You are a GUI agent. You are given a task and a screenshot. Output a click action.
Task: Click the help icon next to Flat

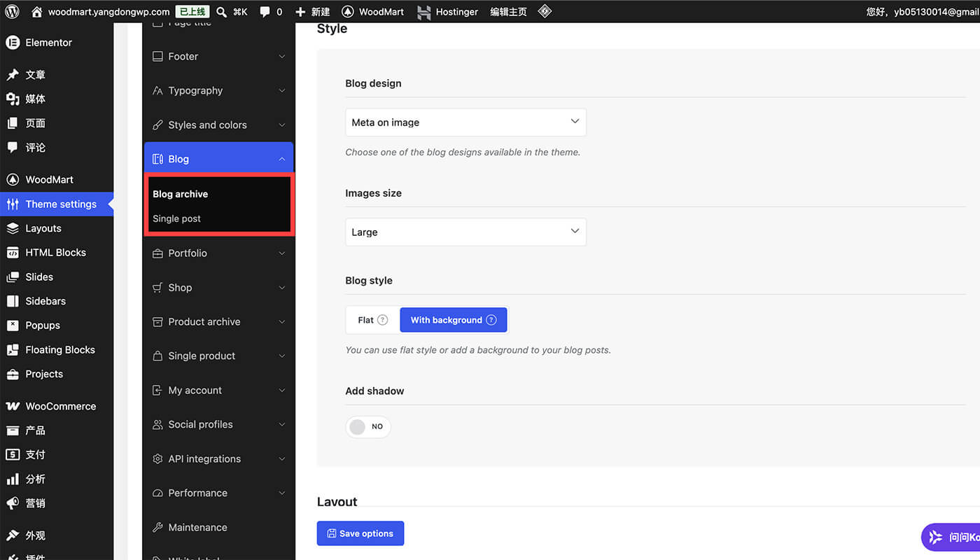(382, 320)
